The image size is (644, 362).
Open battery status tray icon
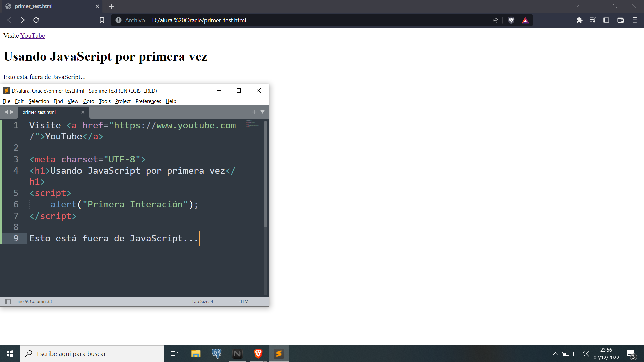pyautogui.click(x=566, y=354)
